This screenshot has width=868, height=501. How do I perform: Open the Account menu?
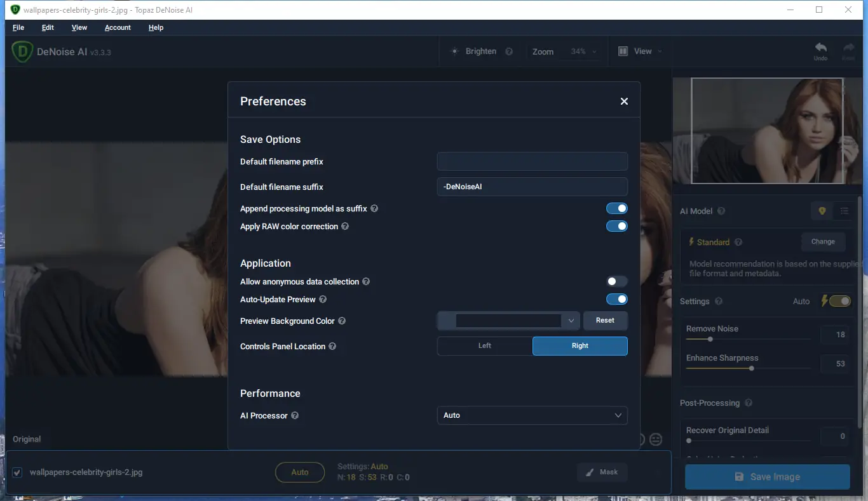click(117, 27)
